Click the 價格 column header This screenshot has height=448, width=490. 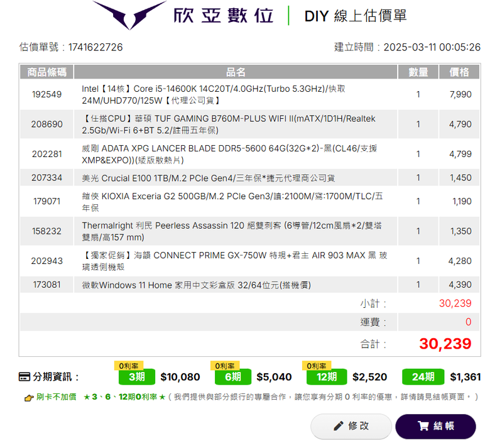(x=459, y=72)
